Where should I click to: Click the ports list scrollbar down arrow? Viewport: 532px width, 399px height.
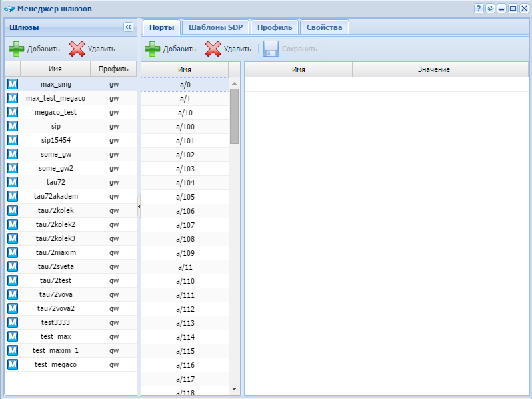coord(234,388)
